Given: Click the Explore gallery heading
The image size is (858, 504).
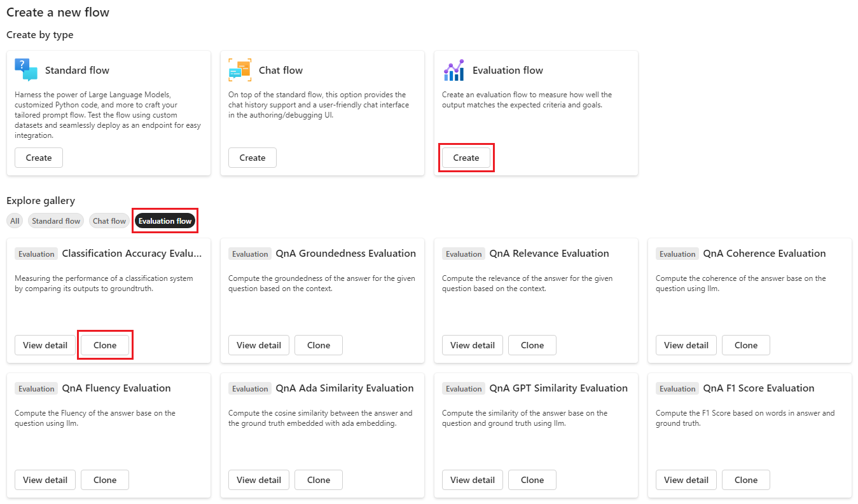Looking at the screenshot, I should tap(41, 201).
